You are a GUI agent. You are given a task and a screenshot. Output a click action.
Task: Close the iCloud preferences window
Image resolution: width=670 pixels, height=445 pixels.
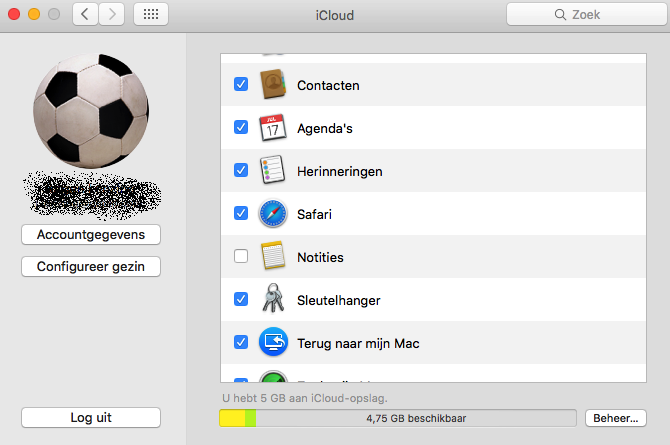14,14
